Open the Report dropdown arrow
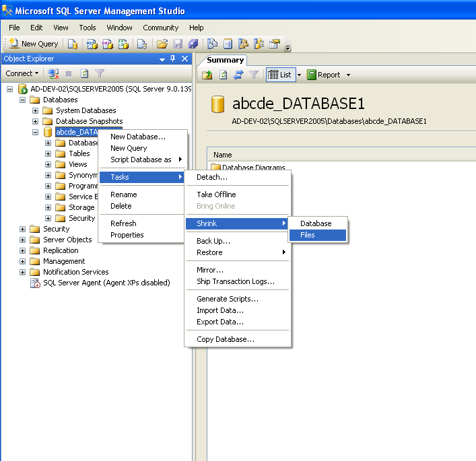The height and width of the screenshot is (461, 476). [348, 75]
